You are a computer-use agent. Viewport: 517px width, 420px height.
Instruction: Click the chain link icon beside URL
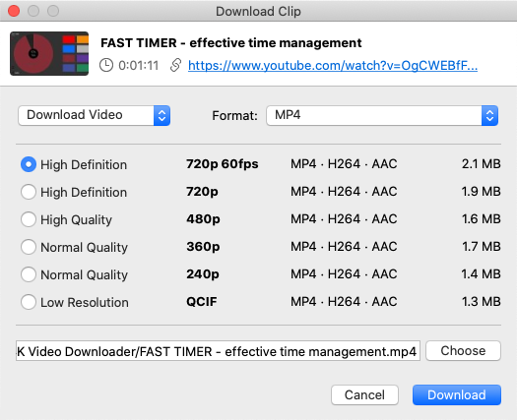(175, 65)
